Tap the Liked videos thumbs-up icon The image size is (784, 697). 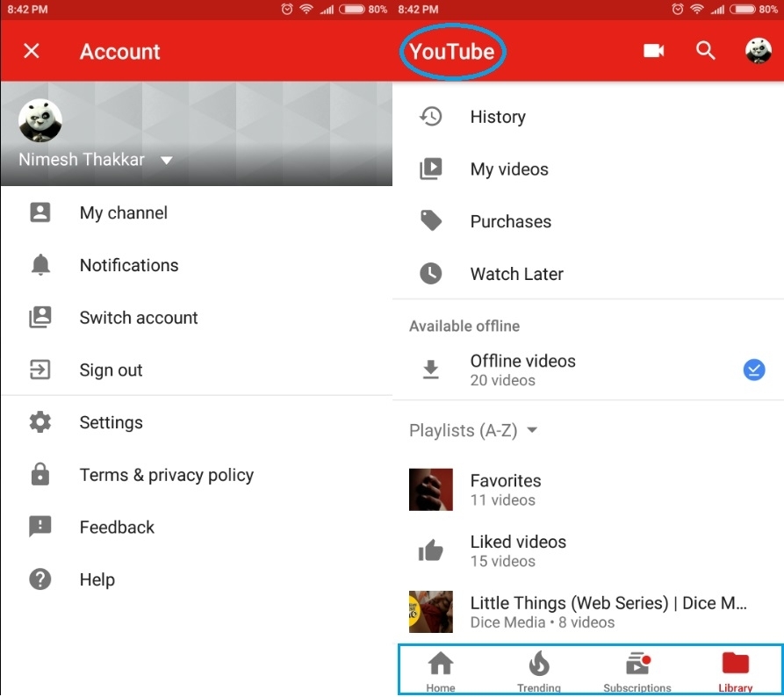[430, 550]
